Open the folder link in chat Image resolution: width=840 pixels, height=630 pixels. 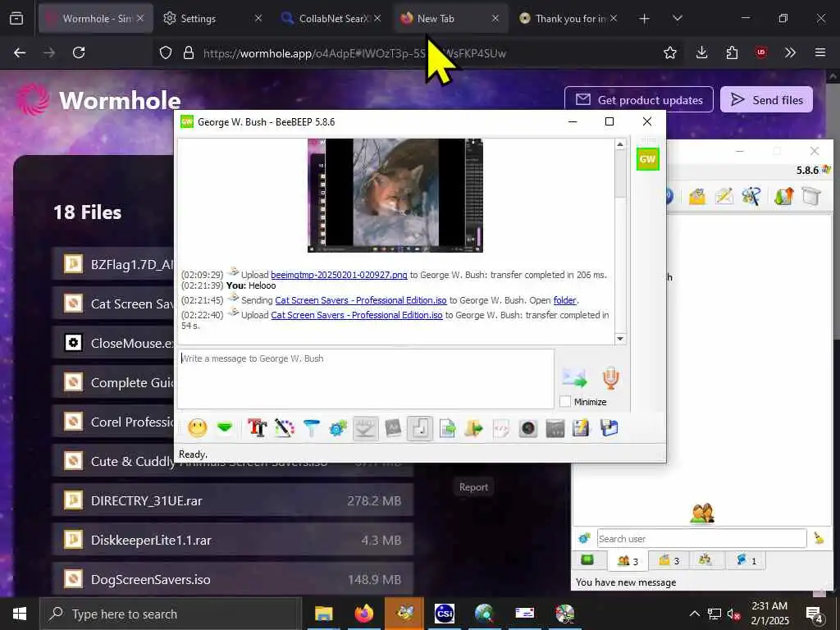564,300
